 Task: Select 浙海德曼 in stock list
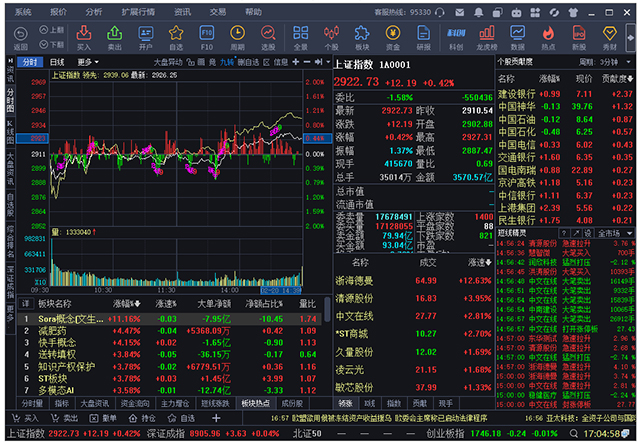[413, 281]
